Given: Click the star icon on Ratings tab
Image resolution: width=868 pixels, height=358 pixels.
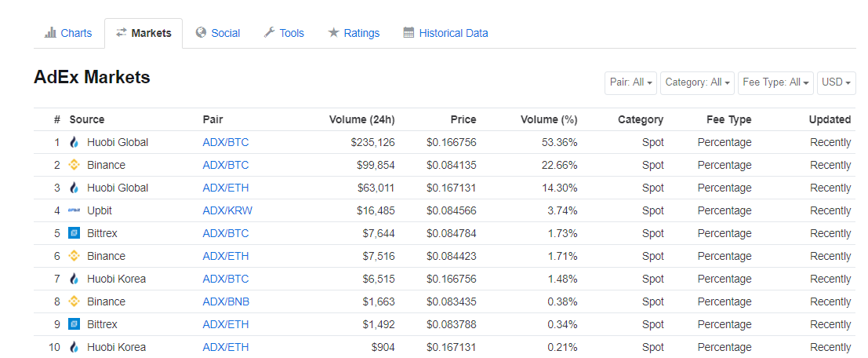Looking at the screenshot, I should coord(333,33).
